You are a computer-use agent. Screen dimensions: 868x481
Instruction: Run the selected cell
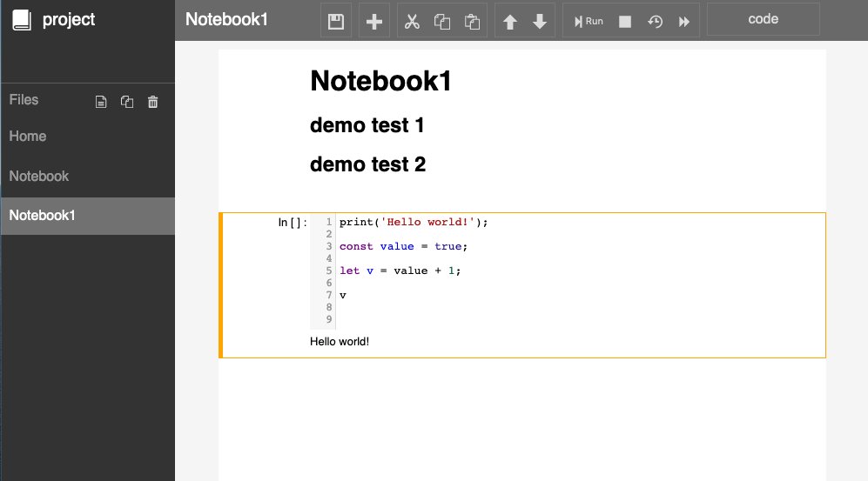click(x=589, y=21)
